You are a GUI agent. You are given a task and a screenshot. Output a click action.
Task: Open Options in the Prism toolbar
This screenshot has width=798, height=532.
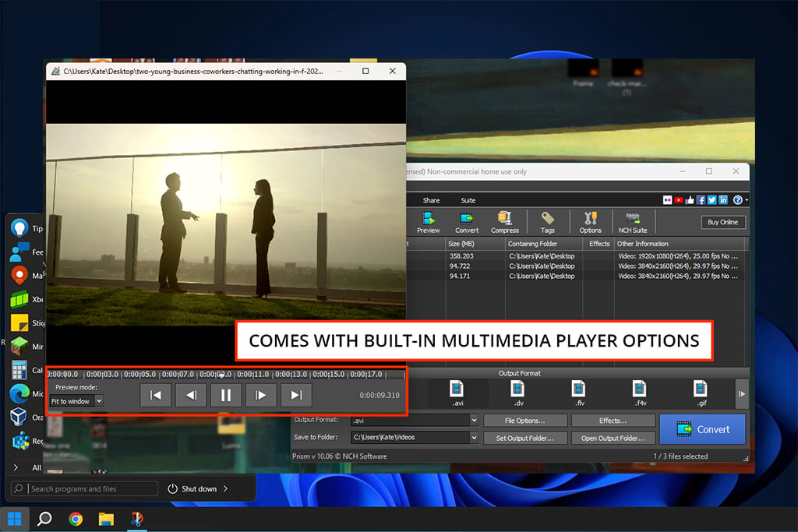(591, 223)
